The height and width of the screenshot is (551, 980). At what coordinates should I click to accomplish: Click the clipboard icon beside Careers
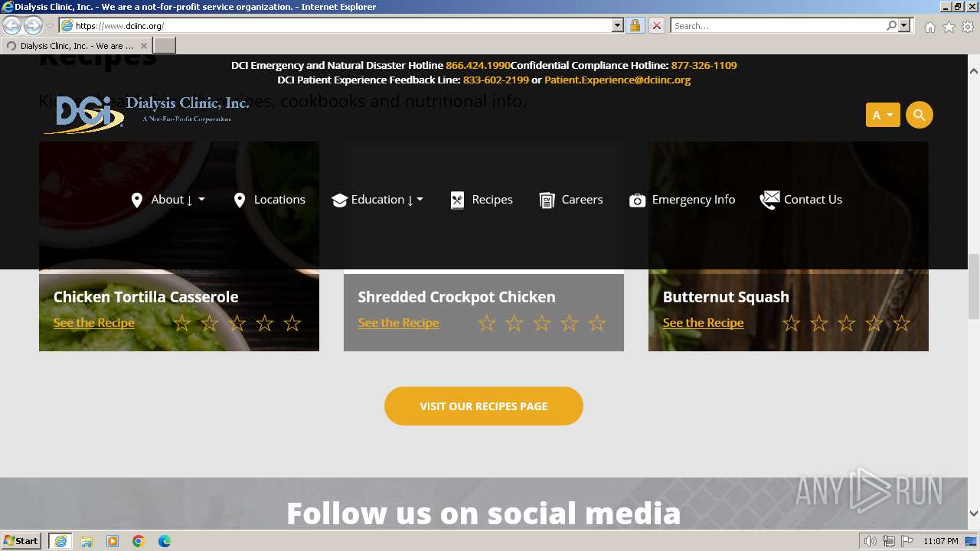tap(547, 200)
